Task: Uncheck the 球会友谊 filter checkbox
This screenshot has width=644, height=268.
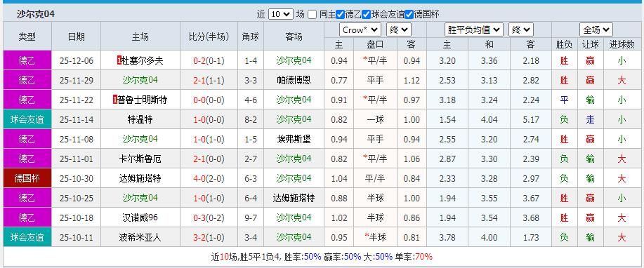Action: (x=366, y=14)
